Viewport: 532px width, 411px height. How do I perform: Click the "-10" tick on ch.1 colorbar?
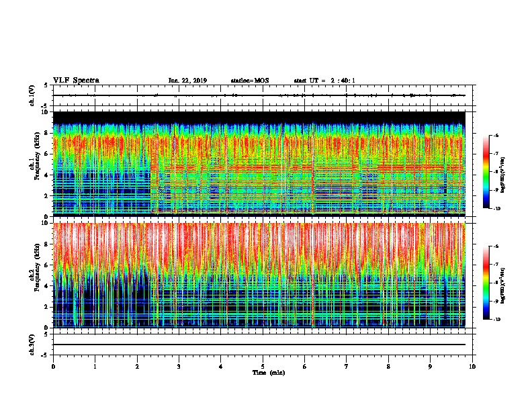point(496,209)
